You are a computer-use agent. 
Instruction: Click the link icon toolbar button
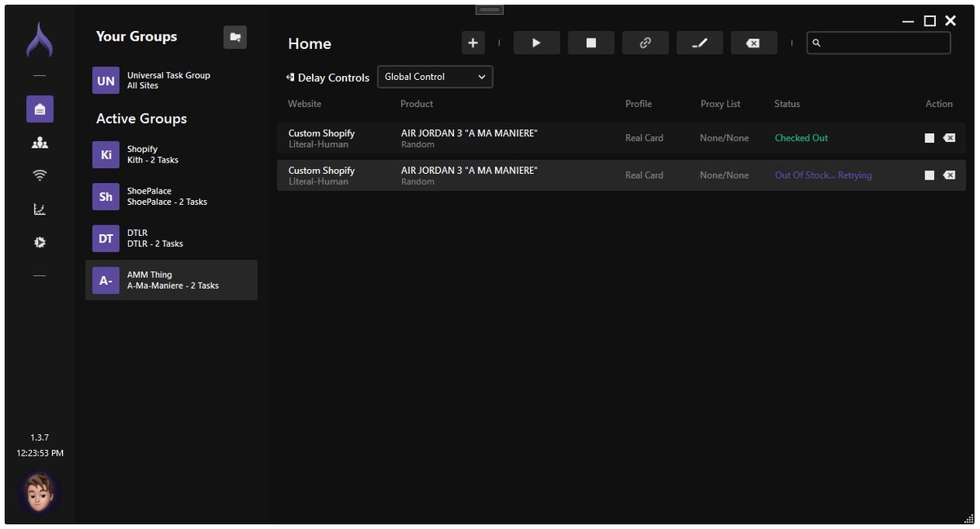(645, 43)
